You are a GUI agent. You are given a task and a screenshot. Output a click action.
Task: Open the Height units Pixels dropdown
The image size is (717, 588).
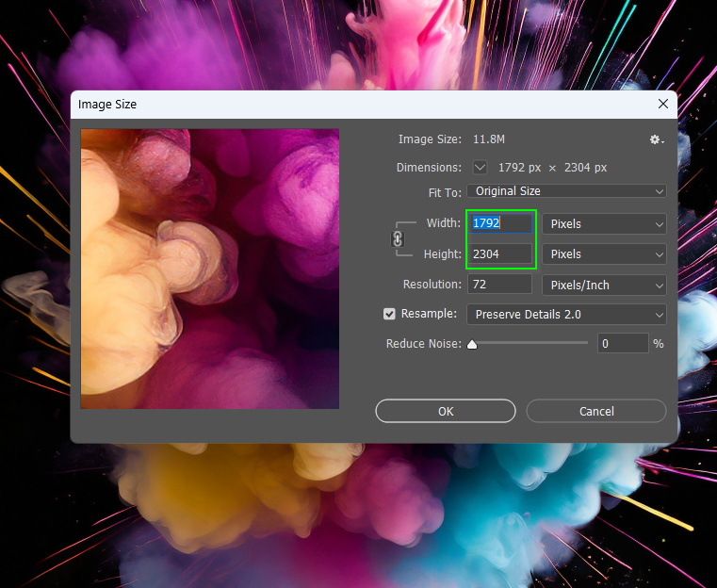click(x=604, y=254)
